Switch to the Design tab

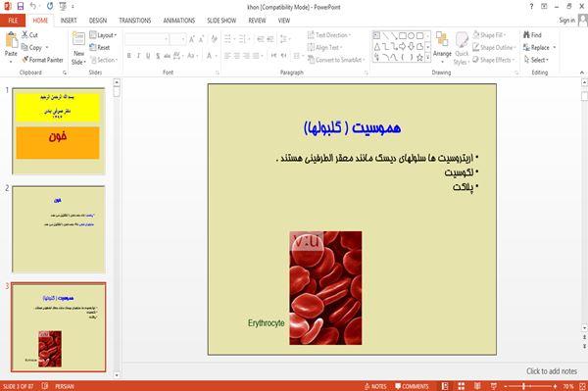tap(98, 21)
